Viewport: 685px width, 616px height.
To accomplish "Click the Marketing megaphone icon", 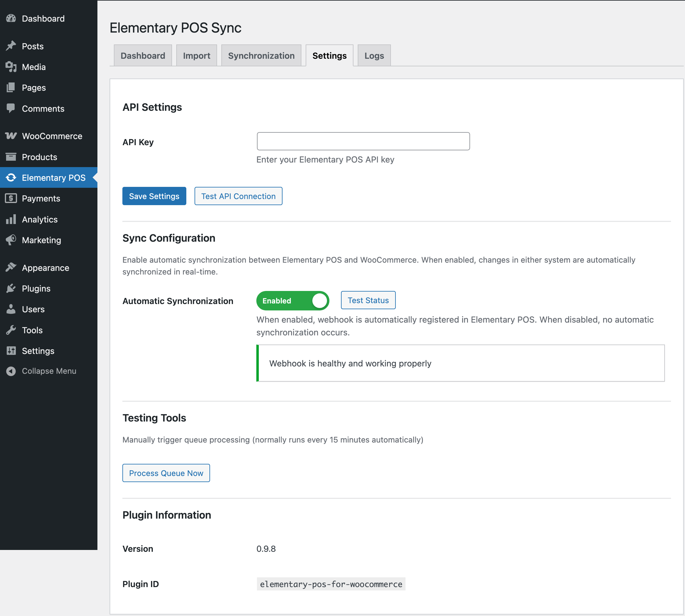I will coord(11,240).
